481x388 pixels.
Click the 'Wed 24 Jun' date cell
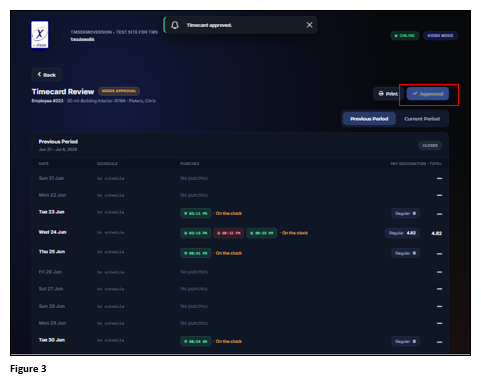click(x=52, y=232)
